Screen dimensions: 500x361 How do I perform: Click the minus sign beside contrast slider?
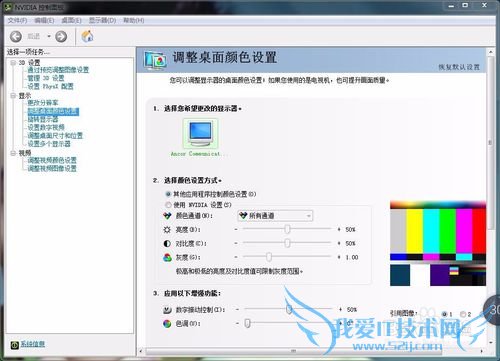(x=236, y=243)
